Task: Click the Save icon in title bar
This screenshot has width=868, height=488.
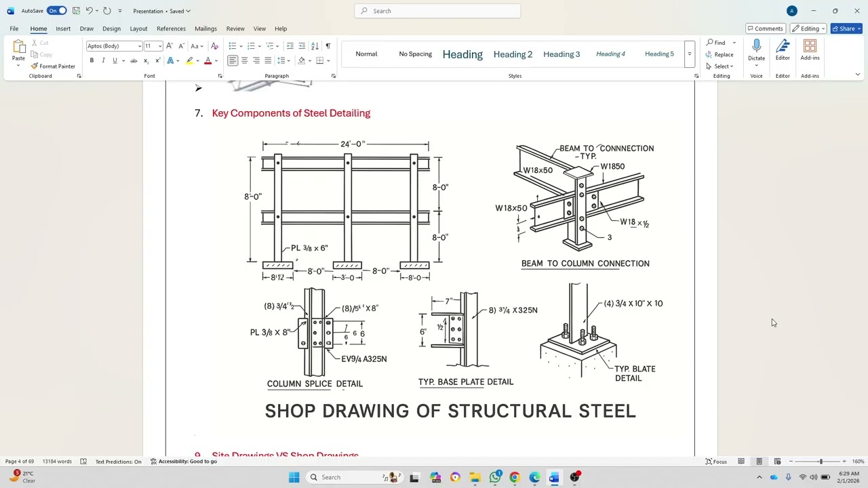Action: tap(76, 11)
